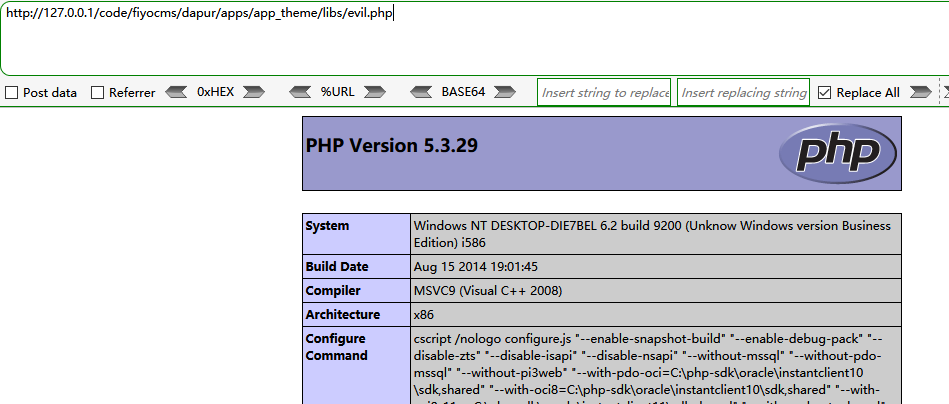Focus the 'Insert replacing string' field
This screenshot has width=949, height=404.
pyautogui.click(x=743, y=92)
